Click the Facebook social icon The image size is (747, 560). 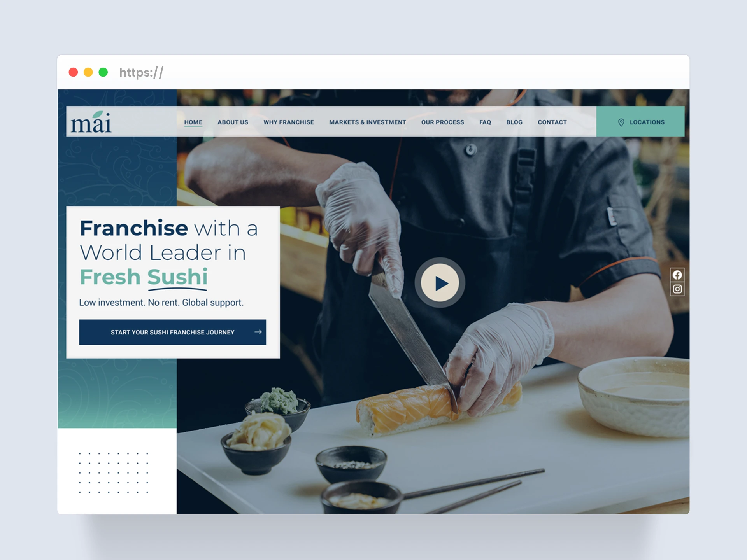677,275
